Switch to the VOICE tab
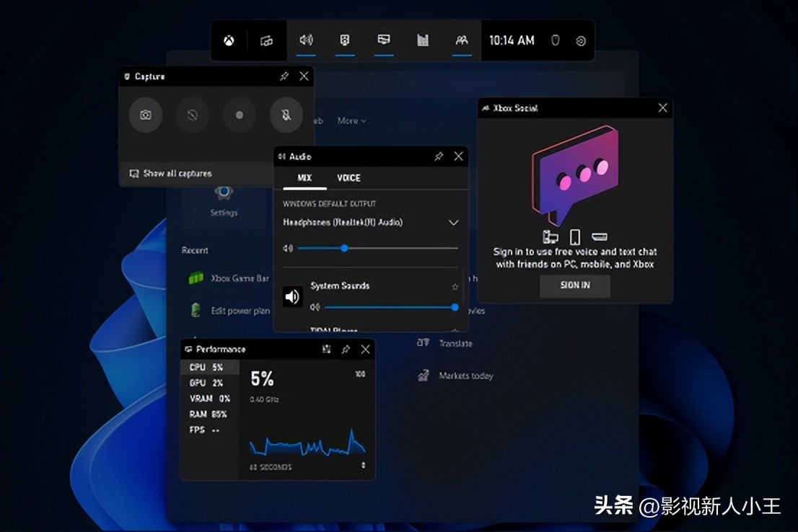798x532 pixels. coord(348,178)
